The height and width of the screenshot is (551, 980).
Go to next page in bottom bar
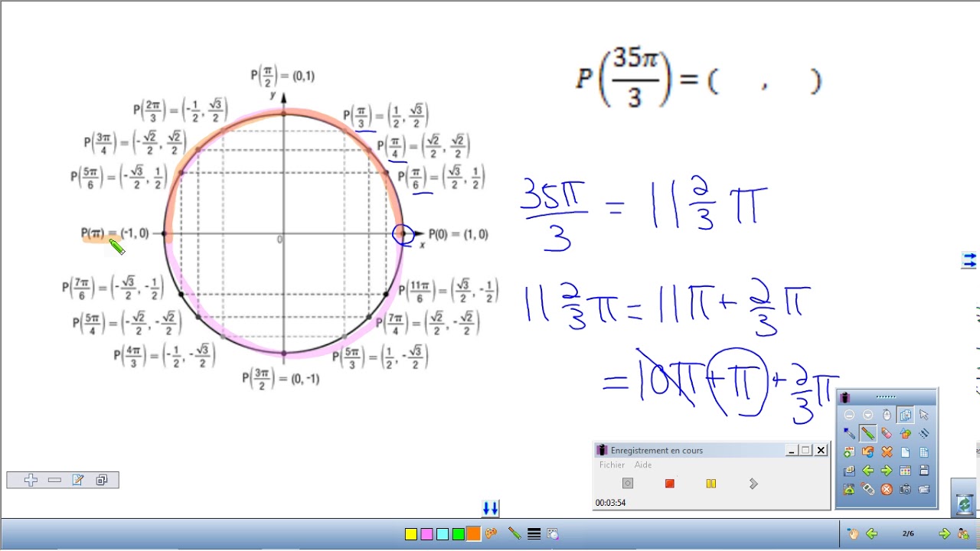click(944, 534)
